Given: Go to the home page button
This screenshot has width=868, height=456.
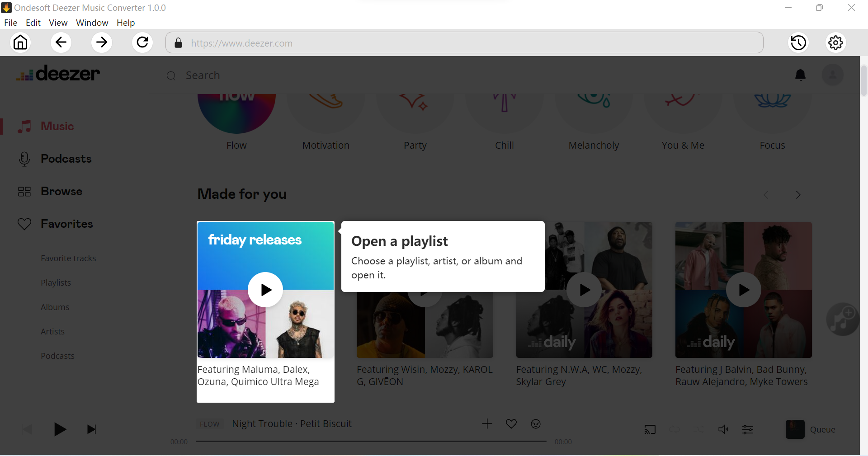Looking at the screenshot, I should pos(20,42).
